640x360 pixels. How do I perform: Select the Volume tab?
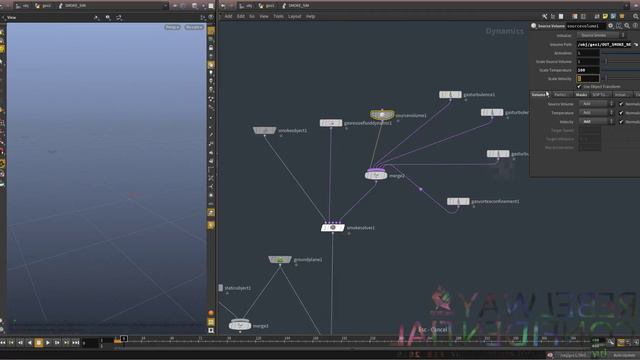540,95
